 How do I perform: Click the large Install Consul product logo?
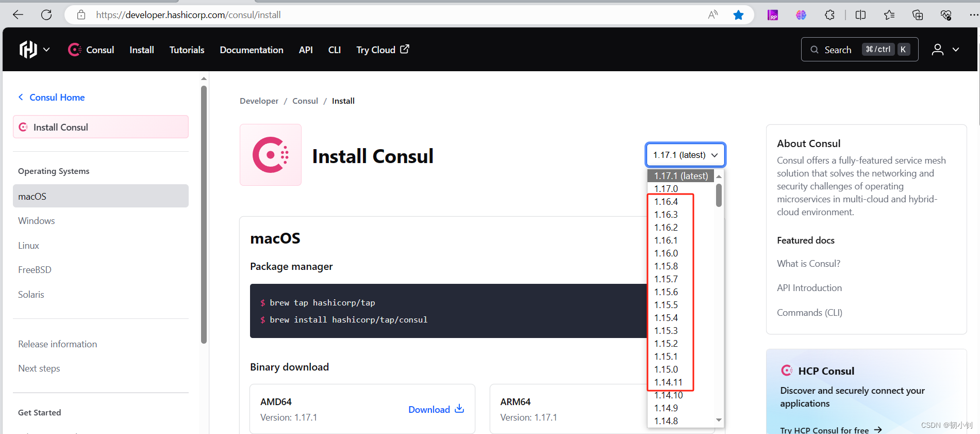click(x=271, y=155)
